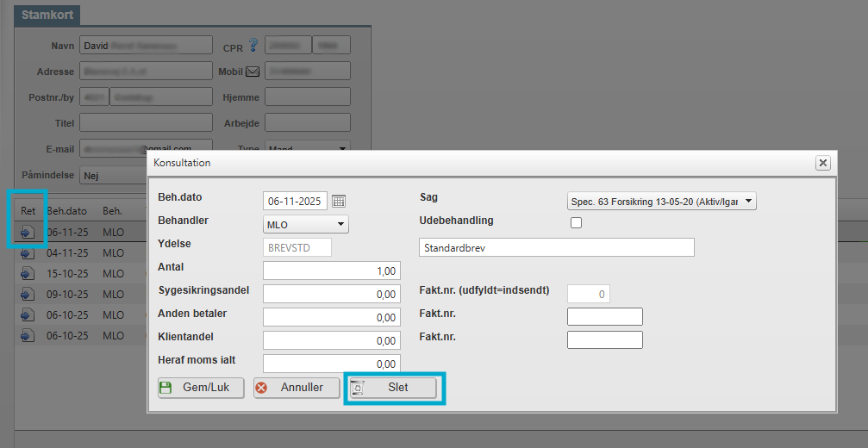Open the calendar picker beside Beh.dato

tap(339, 201)
